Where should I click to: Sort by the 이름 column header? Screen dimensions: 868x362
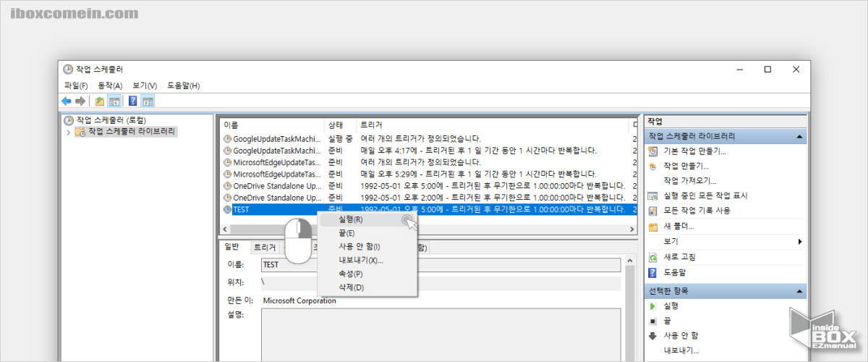[271, 125]
